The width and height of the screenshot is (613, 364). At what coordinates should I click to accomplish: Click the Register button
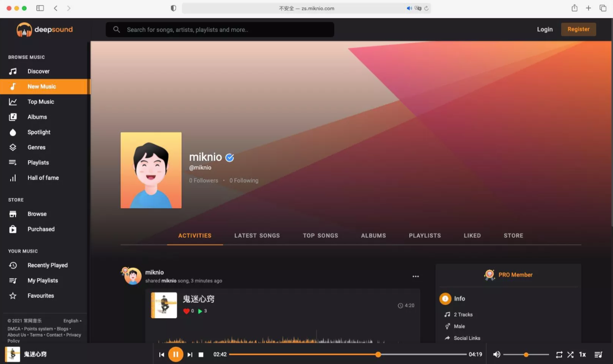click(x=578, y=29)
